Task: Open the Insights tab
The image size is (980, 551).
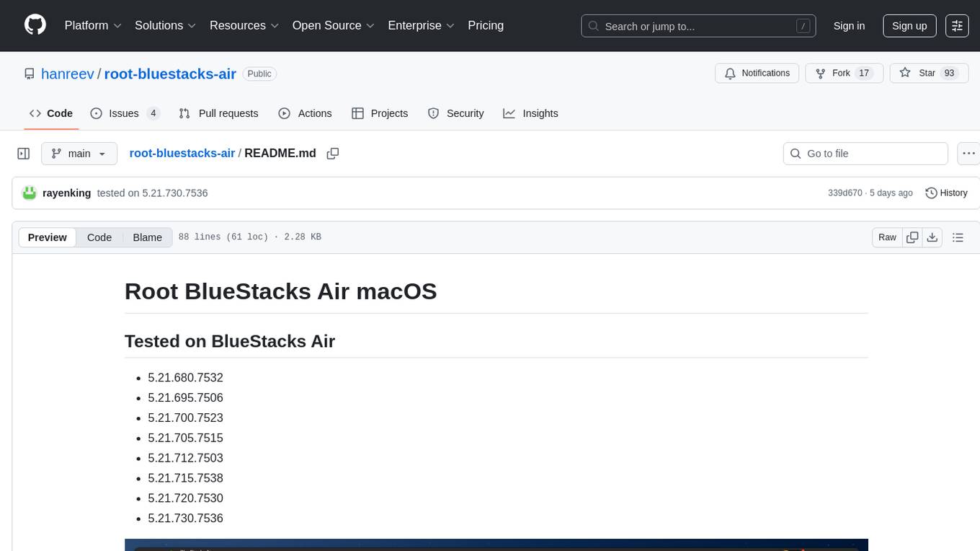Action: pyautogui.click(x=530, y=113)
